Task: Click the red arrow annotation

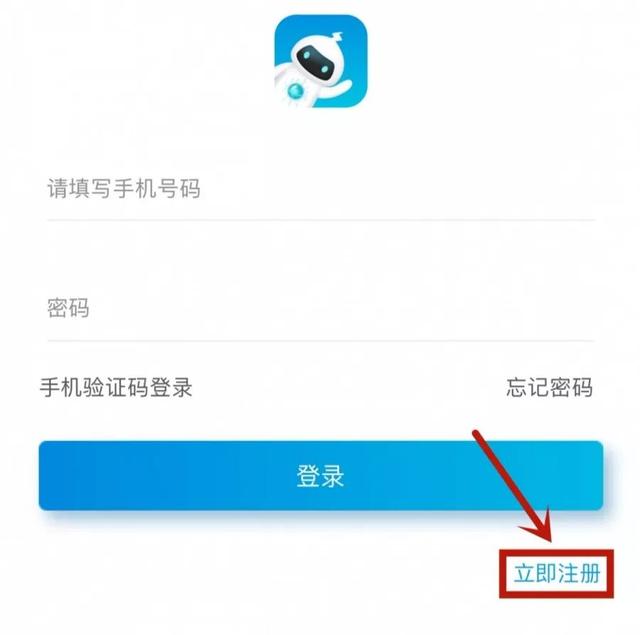Action: [x=513, y=486]
